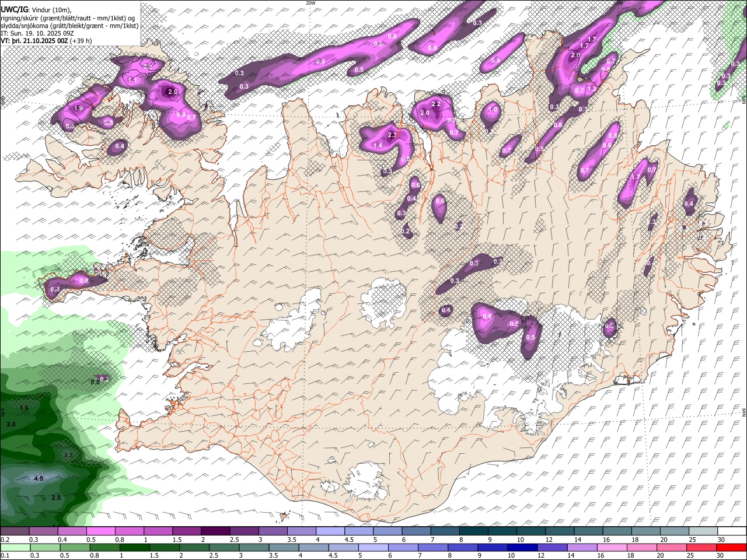Click the '64N' latitude label on the right edge
The height and width of the screenshot is (560, 747).
coord(744,412)
